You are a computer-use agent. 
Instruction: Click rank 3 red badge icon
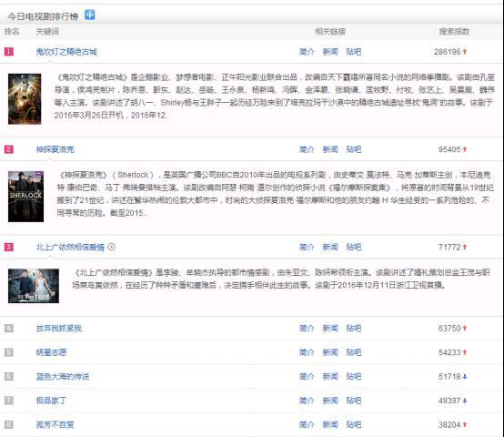click(x=9, y=247)
